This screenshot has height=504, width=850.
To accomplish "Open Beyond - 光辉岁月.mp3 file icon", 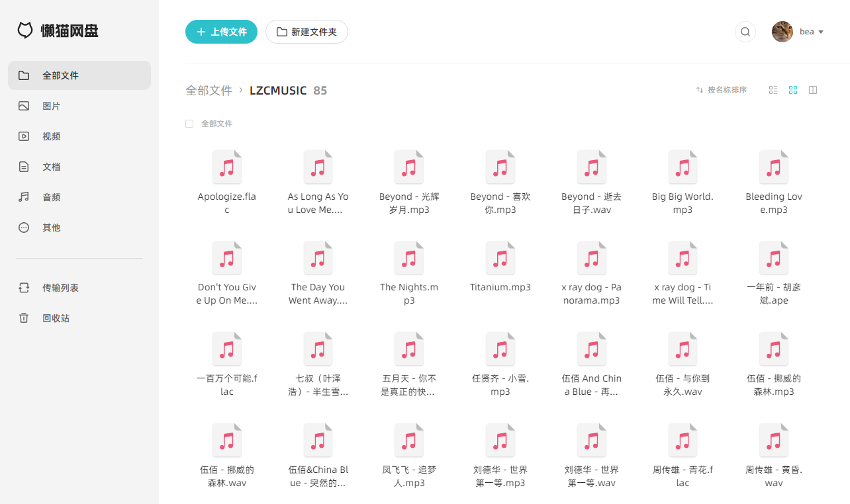I will click(x=409, y=167).
